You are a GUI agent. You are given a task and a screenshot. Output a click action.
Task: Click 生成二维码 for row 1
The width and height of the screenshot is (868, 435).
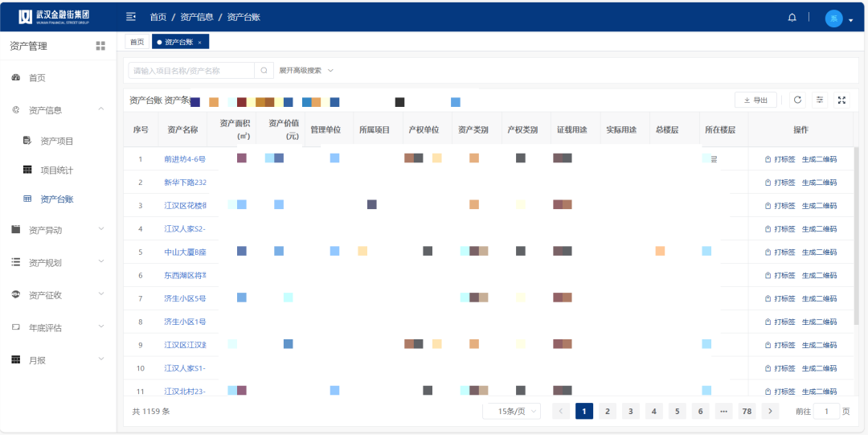[819, 159]
